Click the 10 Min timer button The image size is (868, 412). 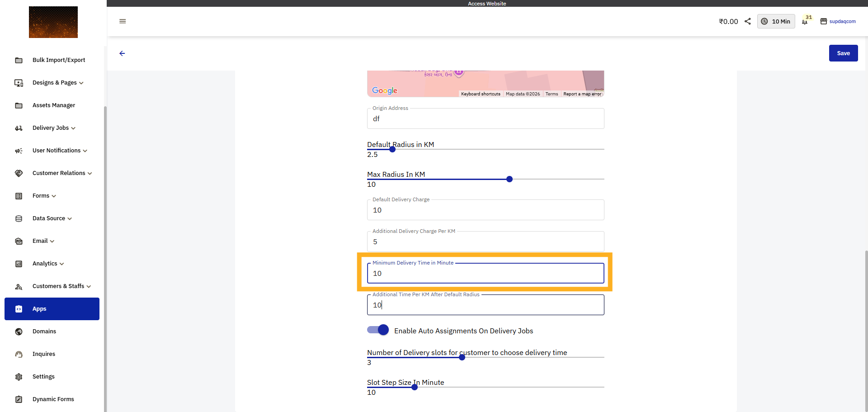[x=776, y=21]
